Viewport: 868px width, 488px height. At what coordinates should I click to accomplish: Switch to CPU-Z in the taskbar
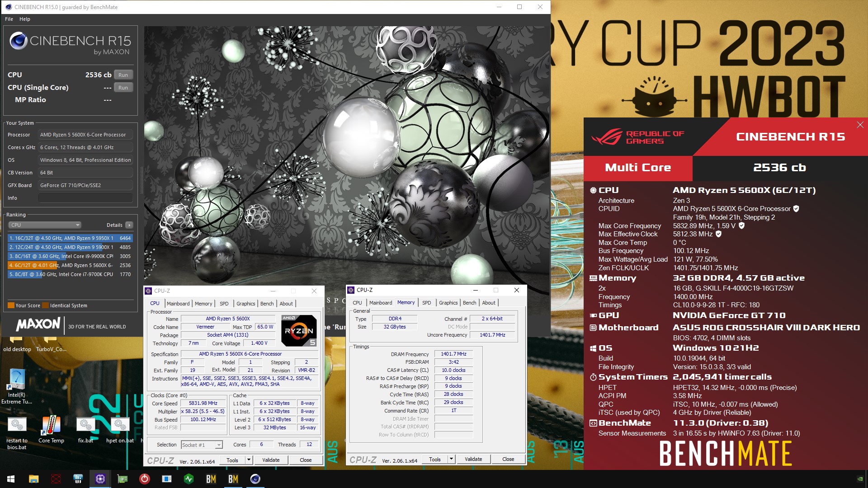pos(100,479)
